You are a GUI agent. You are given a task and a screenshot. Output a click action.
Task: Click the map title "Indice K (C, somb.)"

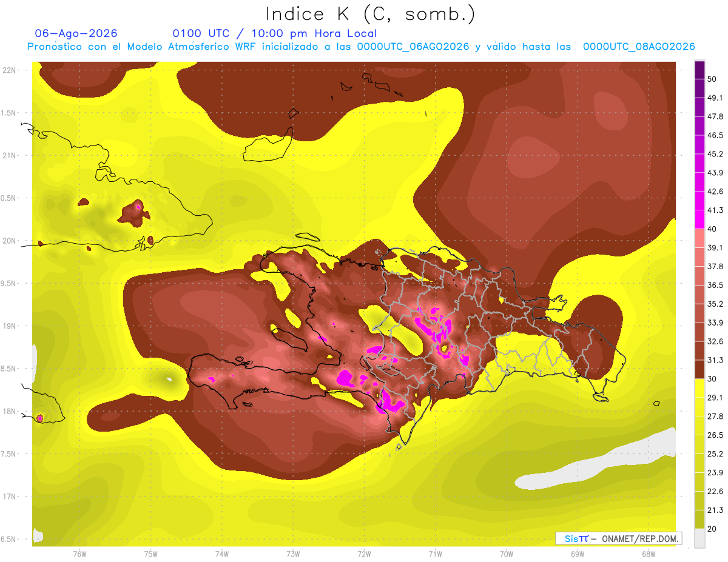pyautogui.click(x=370, y=14)
